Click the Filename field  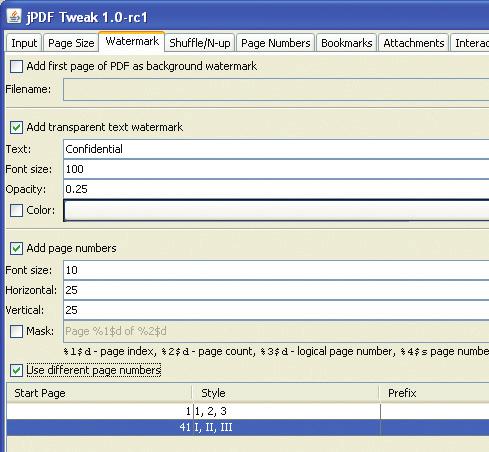pyautogui.click(x=276, y=89)
